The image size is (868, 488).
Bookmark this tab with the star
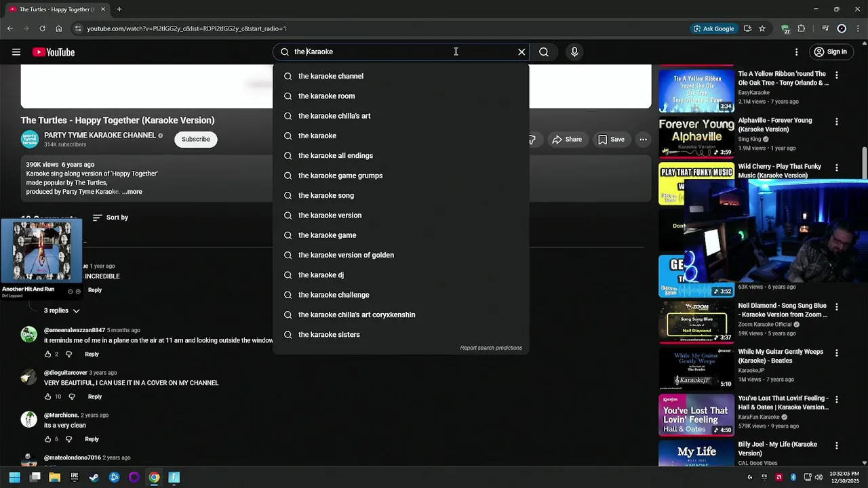(x=762, y=28)
